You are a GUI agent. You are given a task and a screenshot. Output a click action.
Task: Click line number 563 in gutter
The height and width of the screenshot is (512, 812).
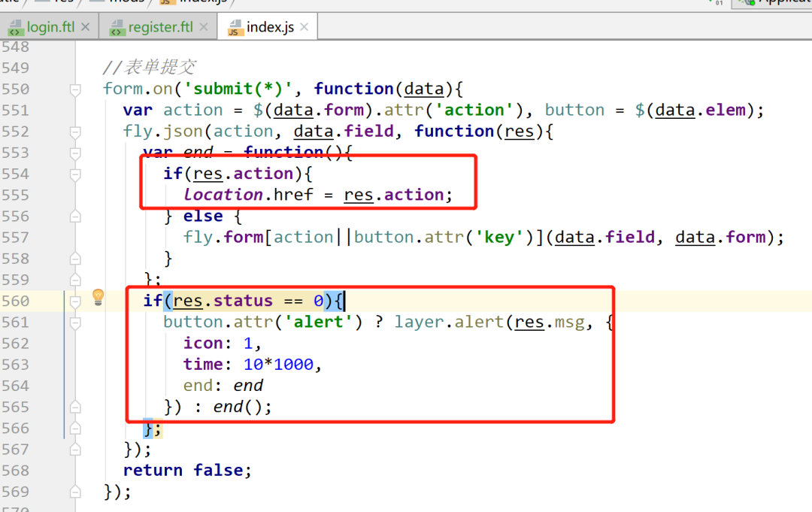pyautogui.click(x=16, y=365)
